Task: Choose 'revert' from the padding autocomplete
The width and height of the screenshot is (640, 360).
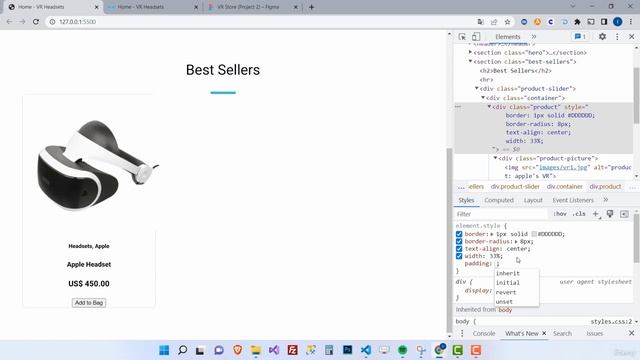Action: [506, 292]
